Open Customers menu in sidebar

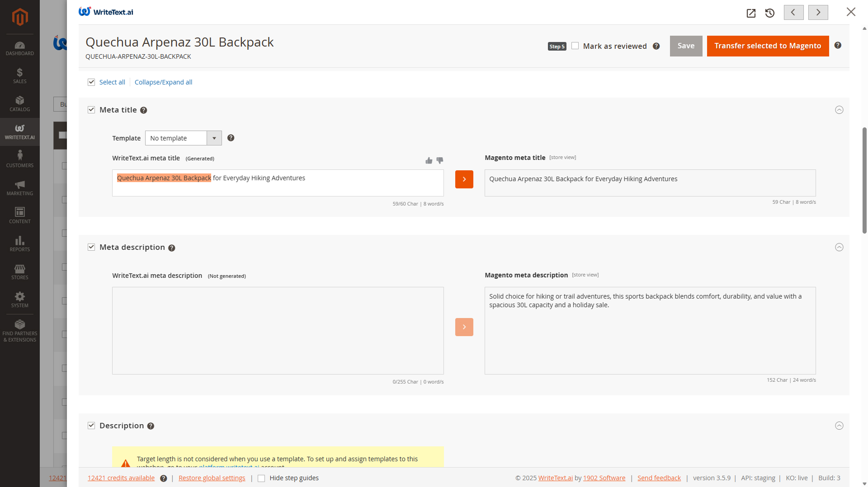tap(20, 160)
